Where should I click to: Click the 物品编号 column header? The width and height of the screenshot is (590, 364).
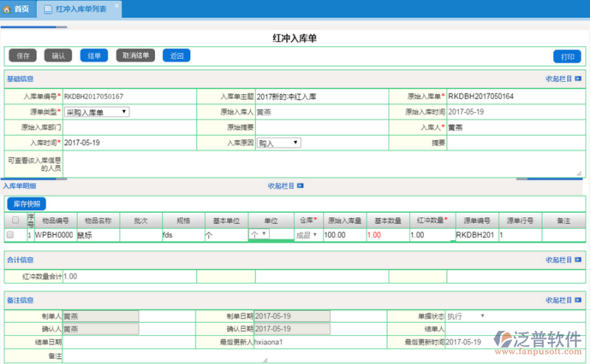pyautogui.click(x=55, y=220)
